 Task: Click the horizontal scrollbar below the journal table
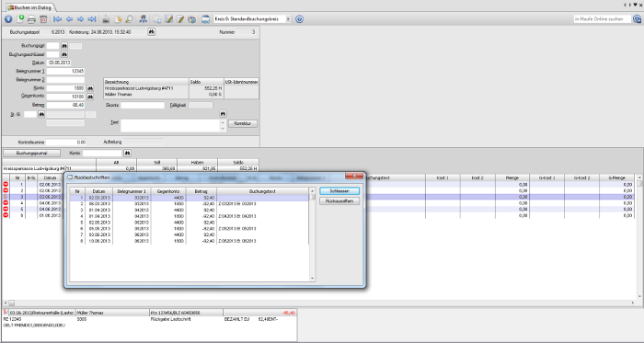coord(319,303)
